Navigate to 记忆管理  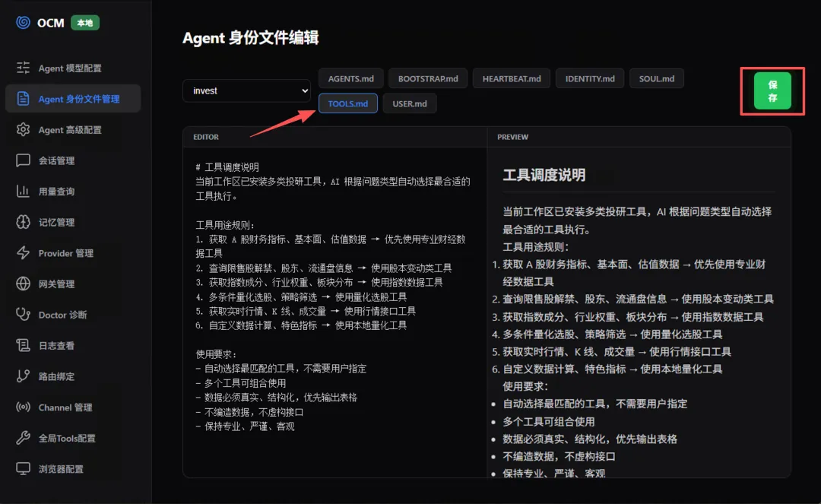tap(73, 223)
